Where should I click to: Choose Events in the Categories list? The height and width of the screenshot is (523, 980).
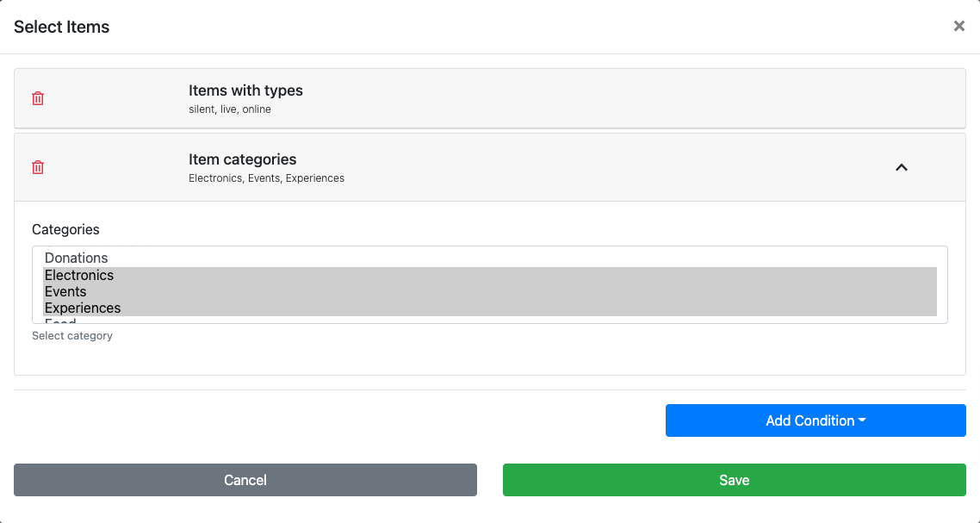coord(65,292)
